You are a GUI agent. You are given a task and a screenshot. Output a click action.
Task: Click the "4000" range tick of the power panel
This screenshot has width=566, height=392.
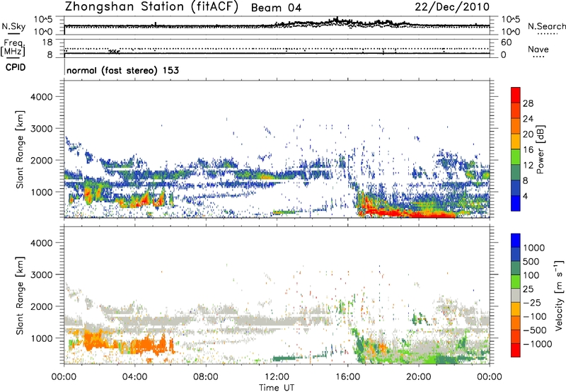pos(42,97)
